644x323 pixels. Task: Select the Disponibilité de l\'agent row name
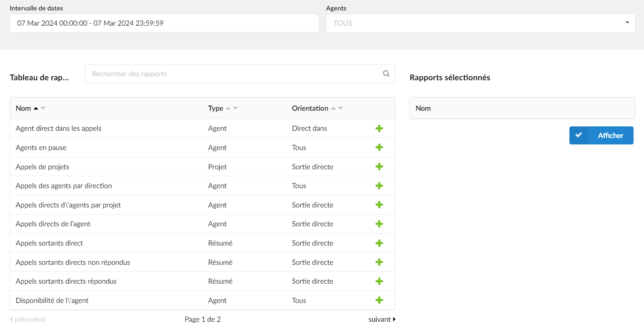52,301
